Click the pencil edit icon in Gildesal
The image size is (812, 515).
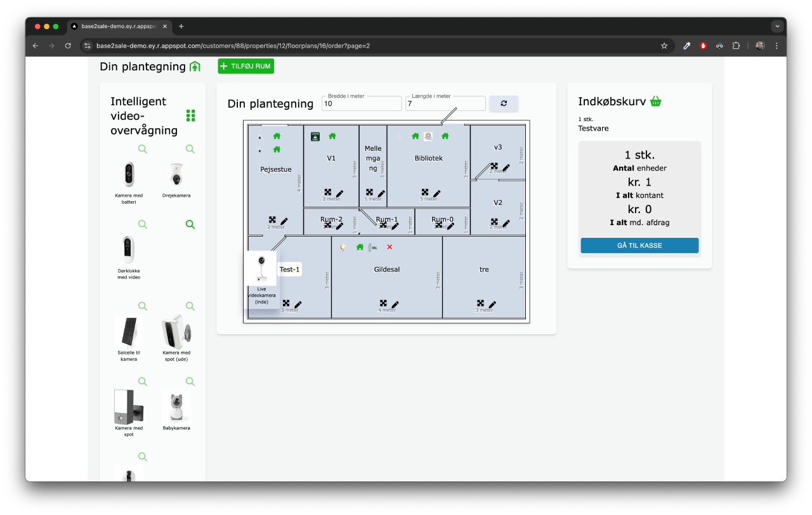pos(395,304)
